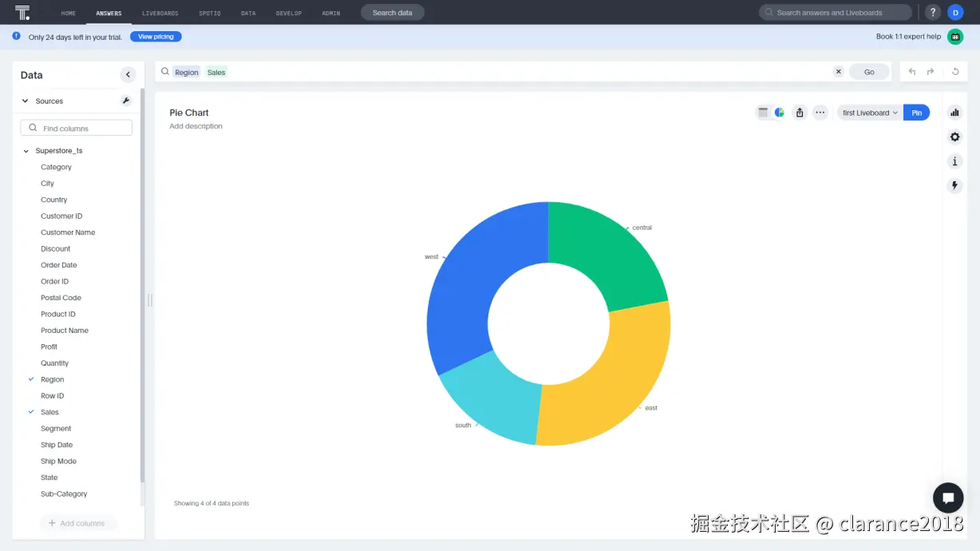Collapse the Superstore_ts data source tree
Viewport: 980px width, 551px height.
click(26, 150)
